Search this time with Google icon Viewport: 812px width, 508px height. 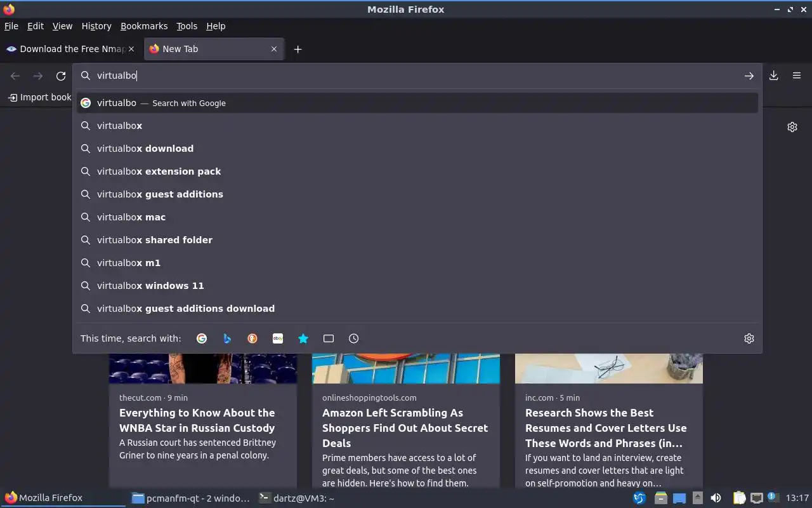[202, 338]
